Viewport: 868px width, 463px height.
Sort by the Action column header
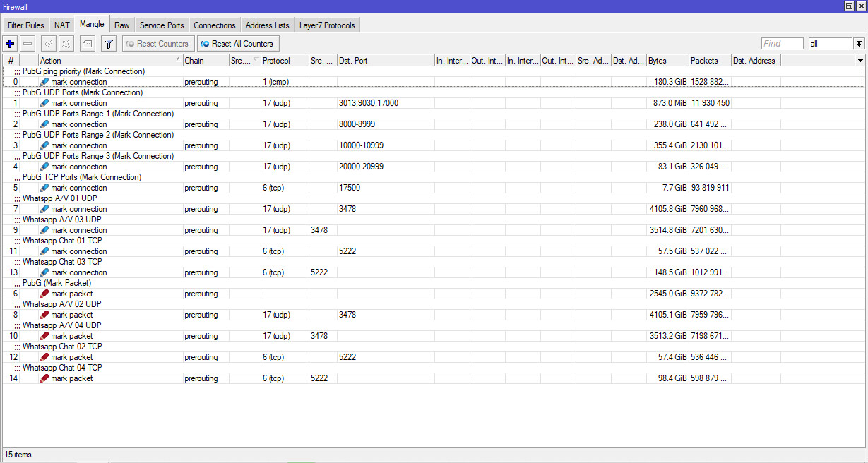click(x=110, y=61)
